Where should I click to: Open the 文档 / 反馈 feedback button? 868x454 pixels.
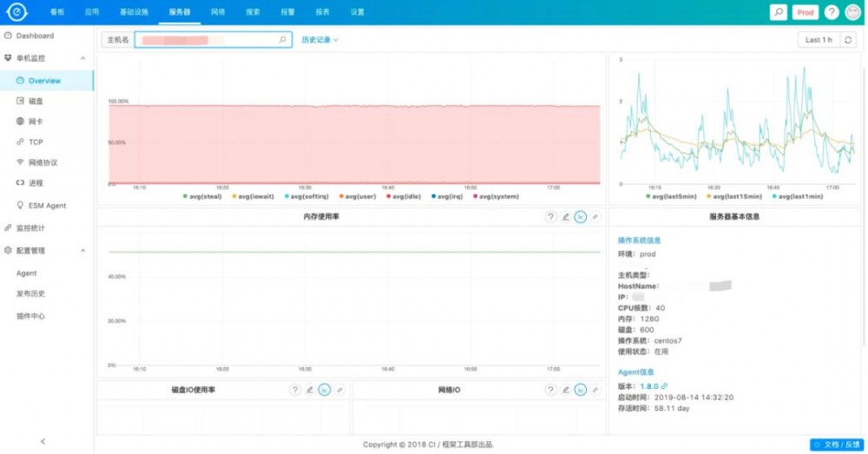[837, 444]
